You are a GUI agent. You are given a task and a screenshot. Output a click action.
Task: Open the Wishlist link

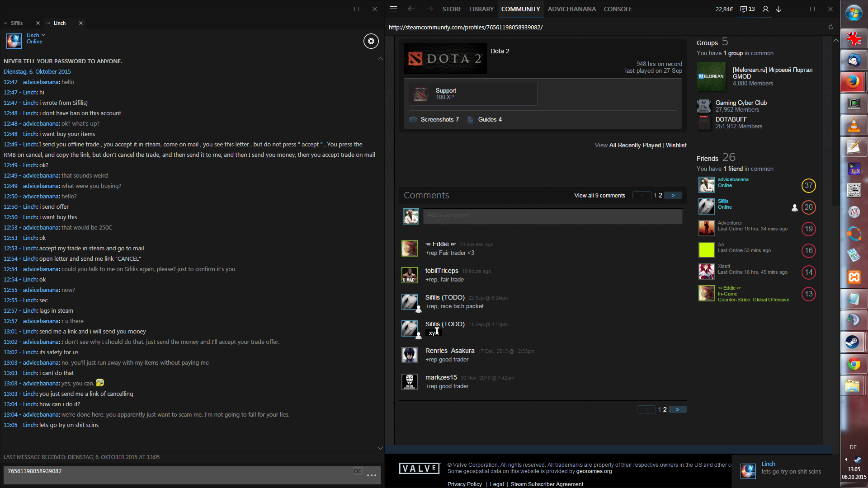pyautogui.click(x=676, y=145)
